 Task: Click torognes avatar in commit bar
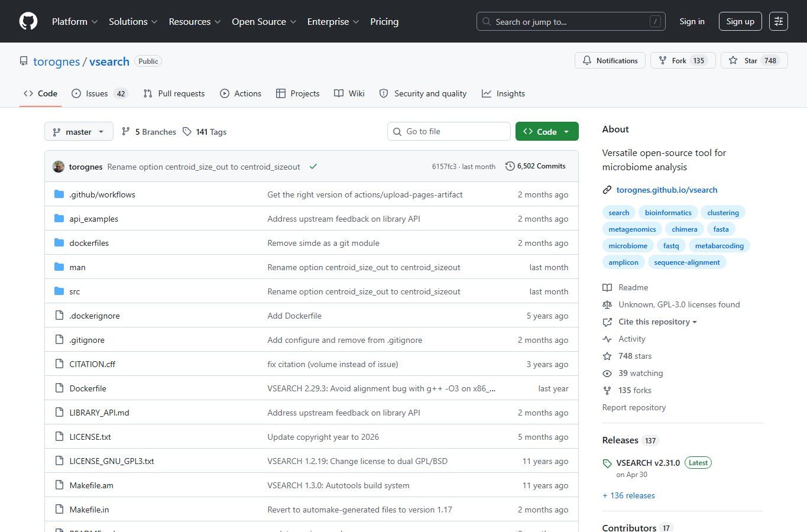(59, 167)
